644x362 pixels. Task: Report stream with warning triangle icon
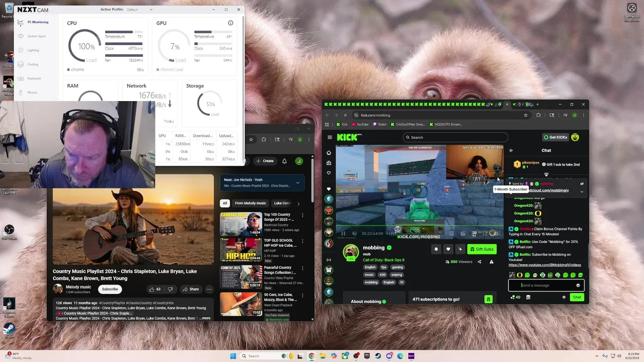coord(492,261)
